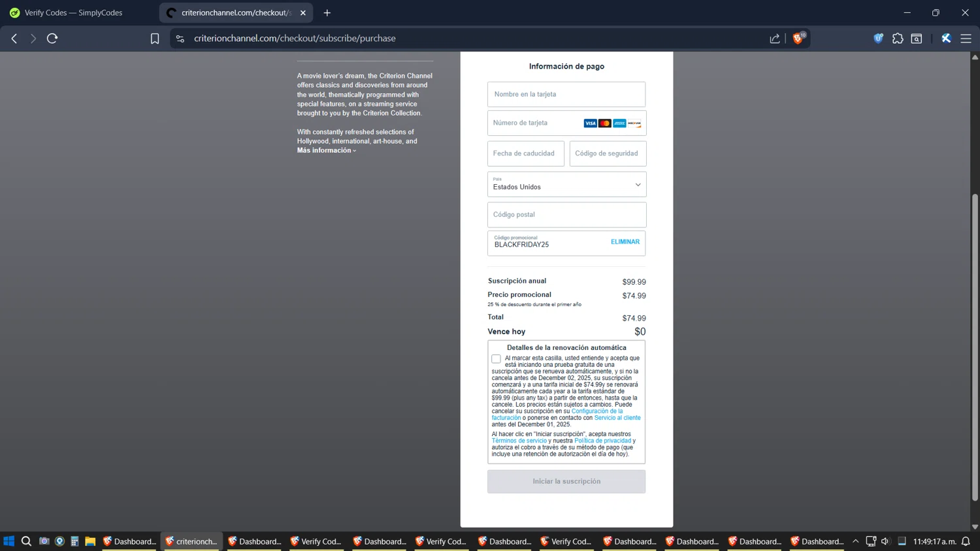Click the Información de pago heading
980x551 pixels.
click(x=566, y=66)
